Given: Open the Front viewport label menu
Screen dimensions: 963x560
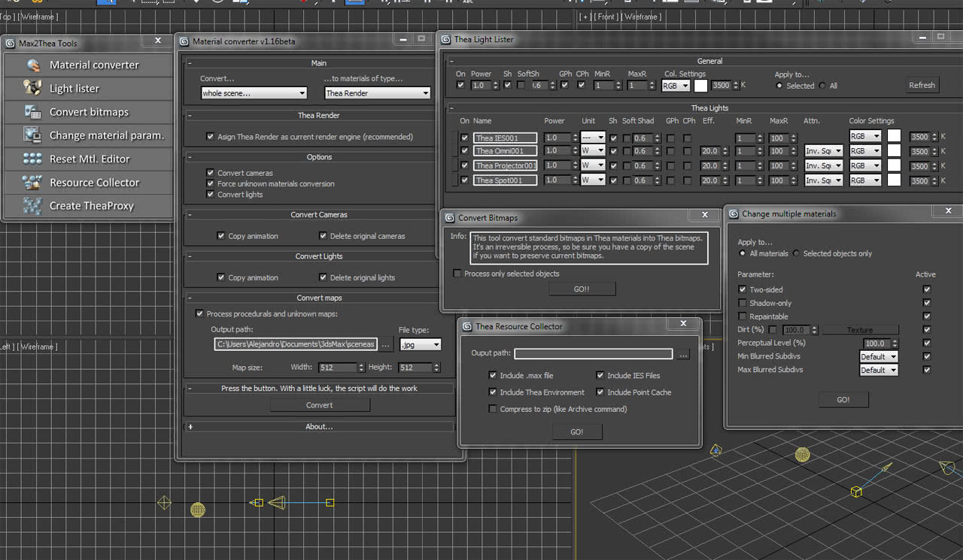Looking at the screenshot, I should (x=606, y=17).
